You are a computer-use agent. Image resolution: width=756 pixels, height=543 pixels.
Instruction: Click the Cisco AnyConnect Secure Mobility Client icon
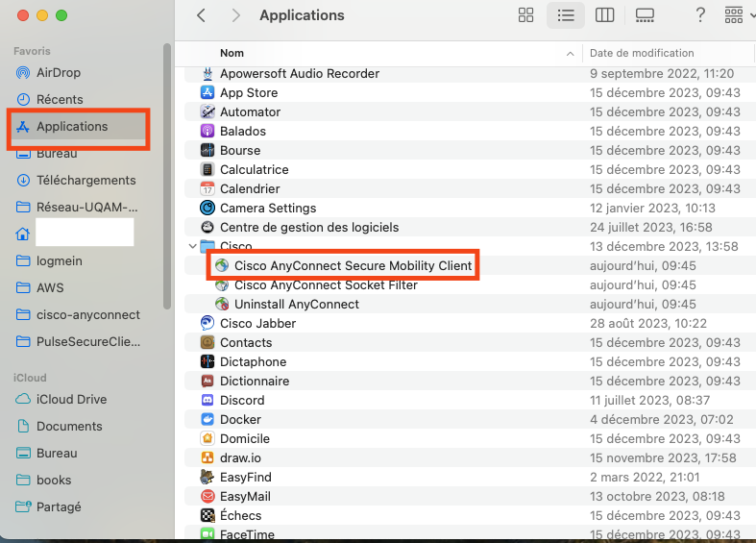(x=222, y=265)
